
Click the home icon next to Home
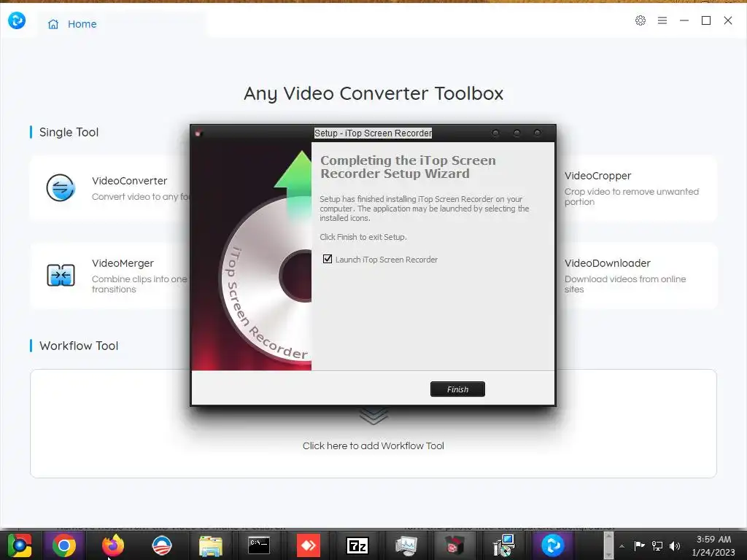[x=53, y=24]
